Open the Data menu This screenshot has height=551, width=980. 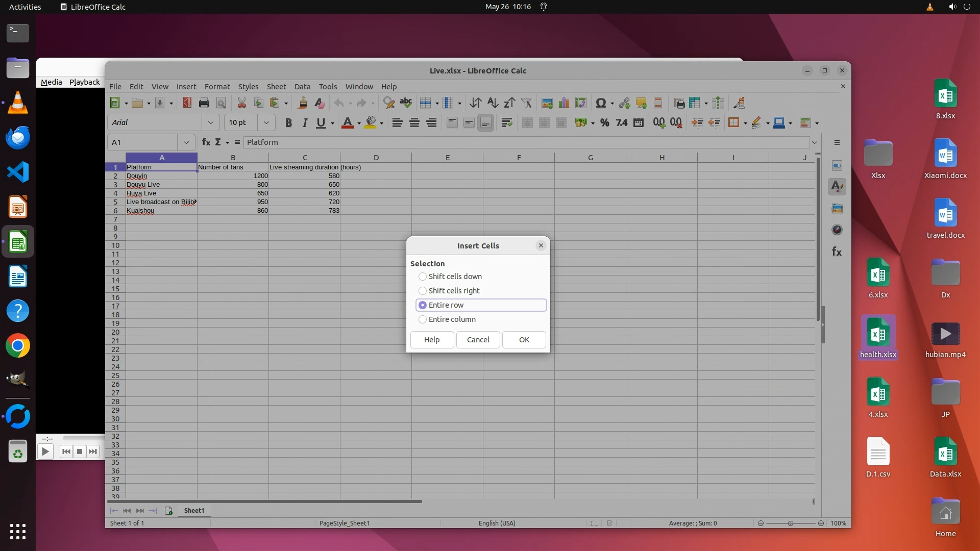click(302, 87)
